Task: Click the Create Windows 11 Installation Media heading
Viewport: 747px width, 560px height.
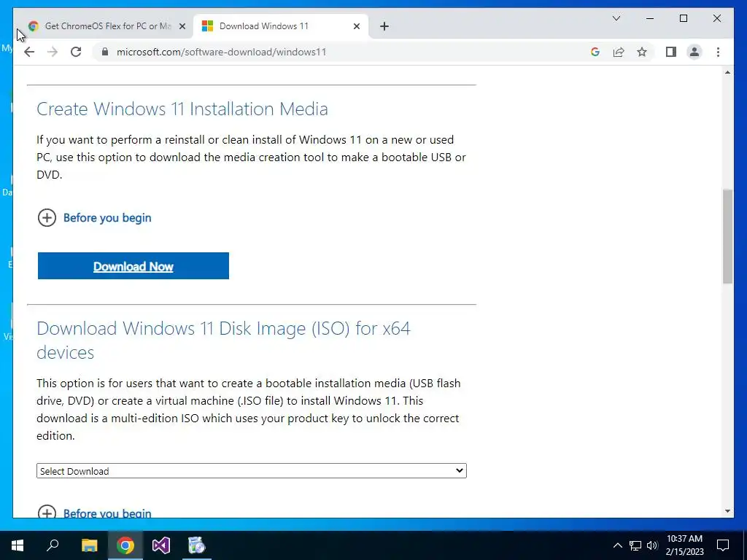Action: [x=182, y=109]
